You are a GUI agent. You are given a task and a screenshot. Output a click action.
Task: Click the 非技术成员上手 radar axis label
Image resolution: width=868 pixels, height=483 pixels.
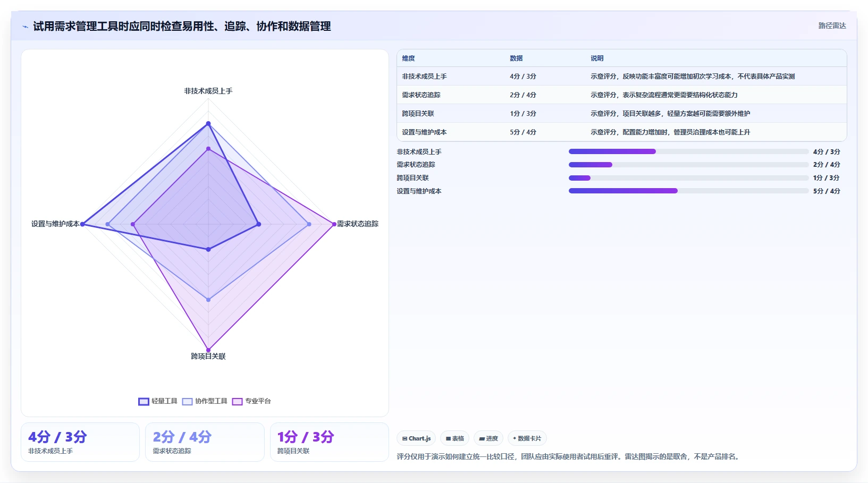(208, 91)
